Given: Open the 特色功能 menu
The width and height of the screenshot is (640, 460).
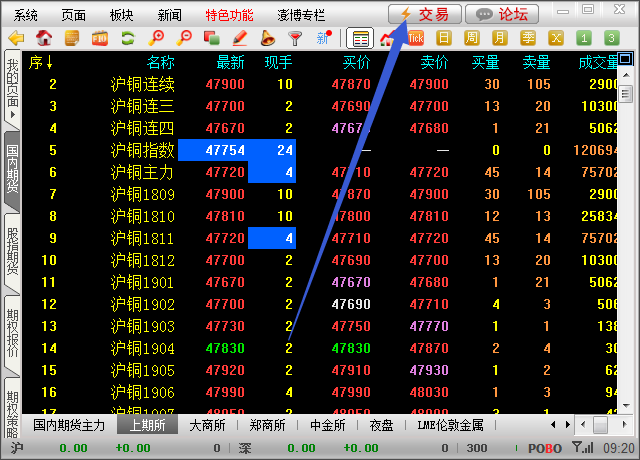Looking at the screenshot, I should click(230, 15).
